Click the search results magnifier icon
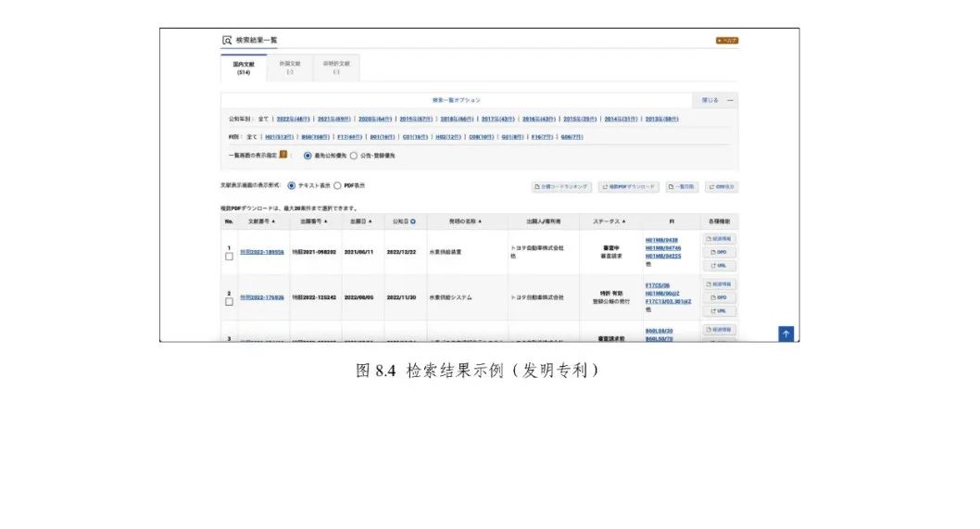 [227, 41]
